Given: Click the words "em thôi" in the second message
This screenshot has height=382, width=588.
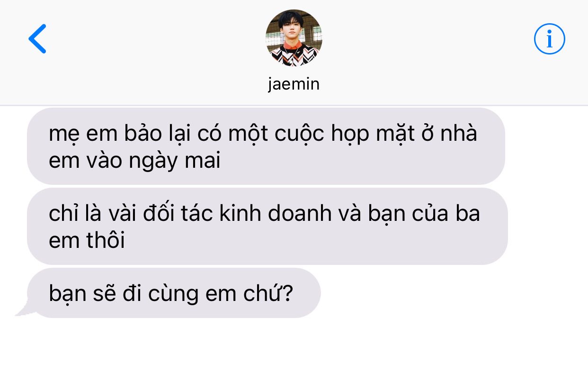Looking at the screenshot, I should (87, 241).
